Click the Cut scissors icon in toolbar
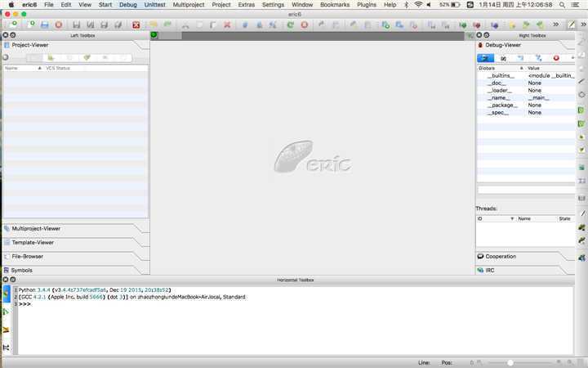 coord(185,25)
